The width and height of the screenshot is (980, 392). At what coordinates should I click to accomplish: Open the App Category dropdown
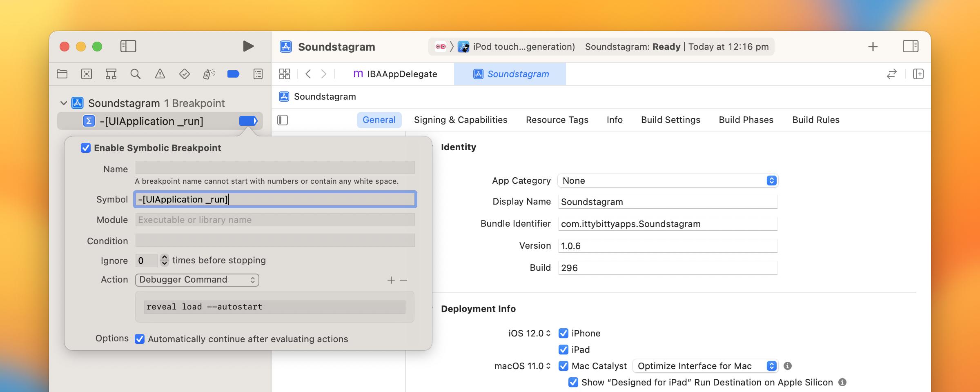point(668,180)
